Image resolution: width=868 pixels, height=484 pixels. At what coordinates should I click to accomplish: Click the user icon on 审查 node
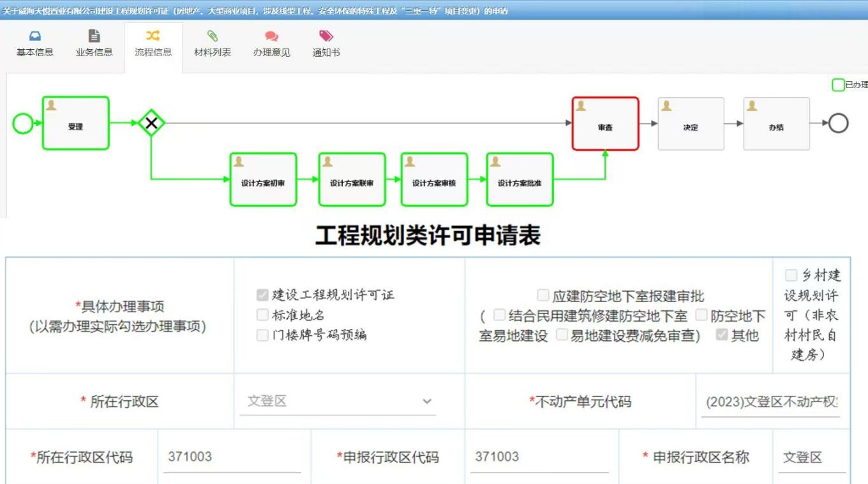pos(581,106)
